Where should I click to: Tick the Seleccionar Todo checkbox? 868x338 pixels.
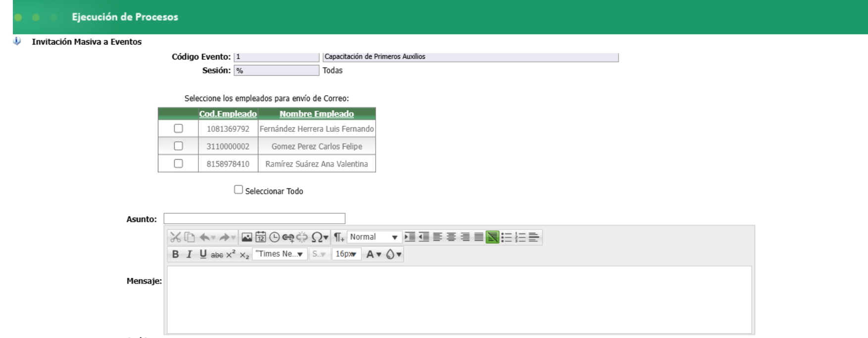[x=239, y=190]
